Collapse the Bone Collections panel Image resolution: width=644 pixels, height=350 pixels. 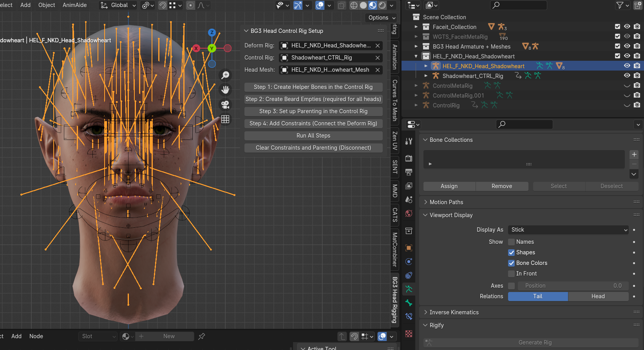[x=425, y=140]
